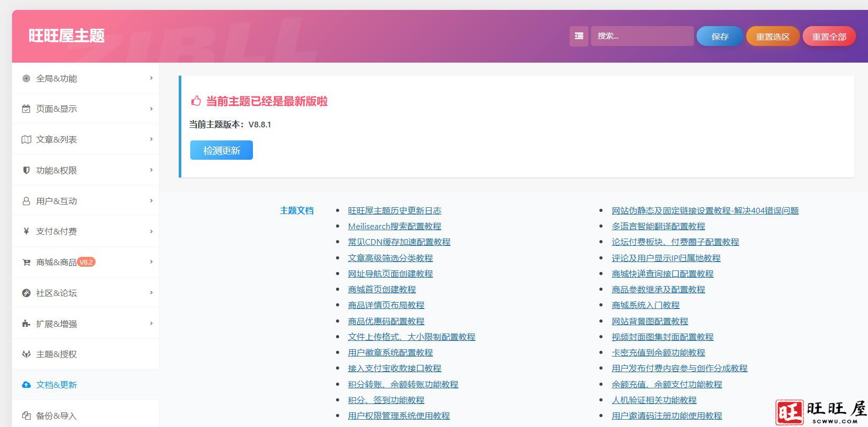Click the yen icon beside 支付&付费
The width and height of the screenshot is (868, 427).
coord(26,231)
